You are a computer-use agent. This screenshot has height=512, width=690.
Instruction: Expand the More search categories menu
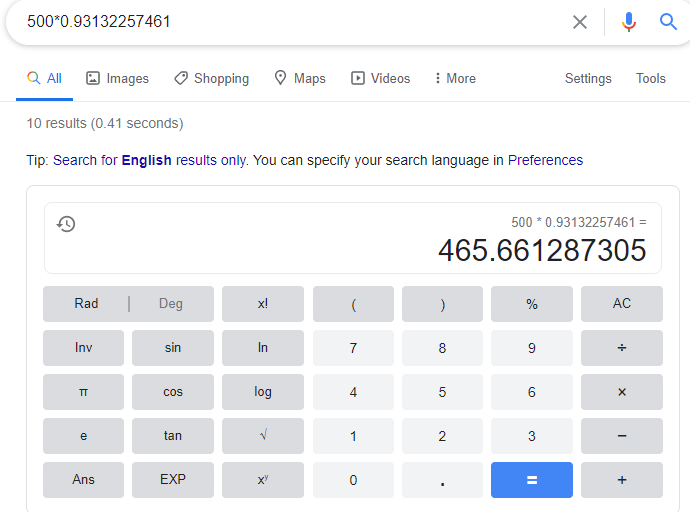point(455,78)
